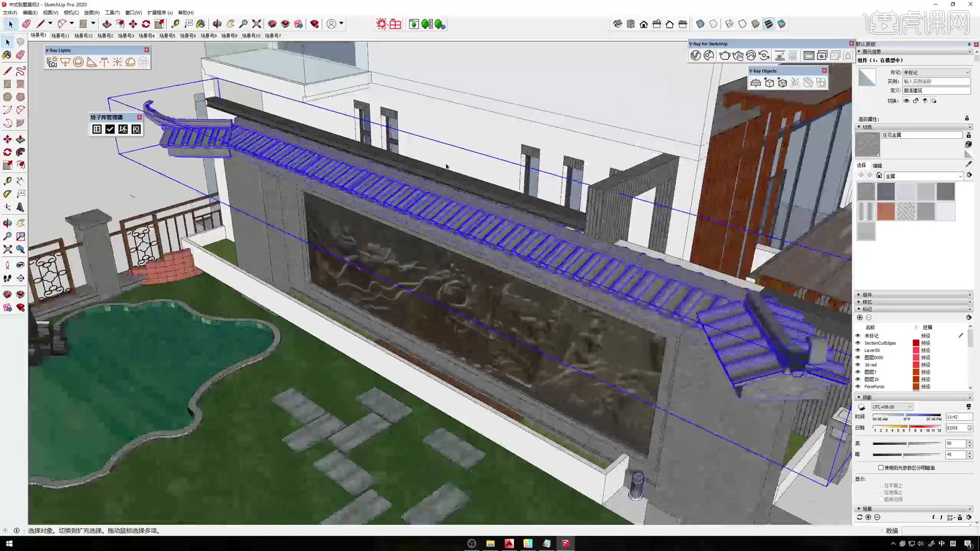
Task: Click the shadow time slider
Action: click(906, 415)
